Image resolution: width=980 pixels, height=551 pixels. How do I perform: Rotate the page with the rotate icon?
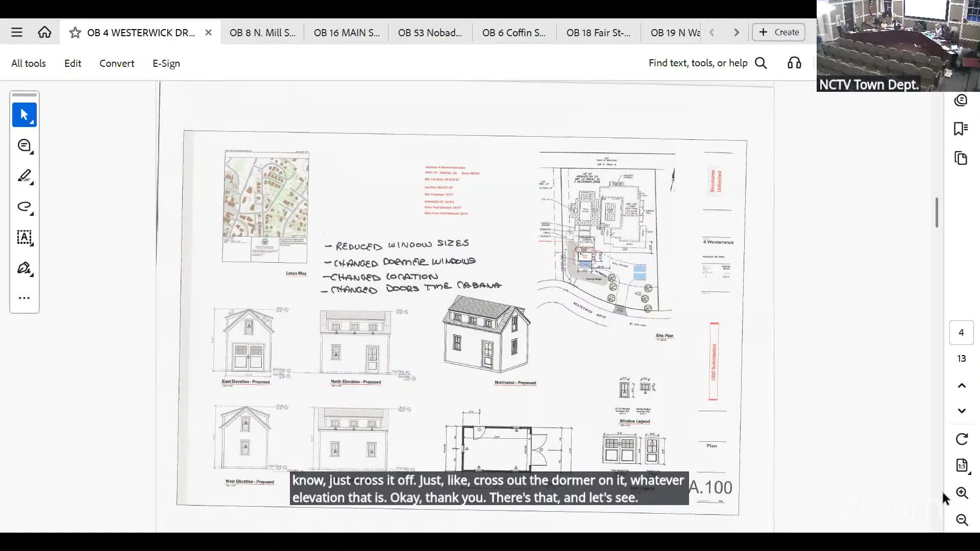coord(962,438)
